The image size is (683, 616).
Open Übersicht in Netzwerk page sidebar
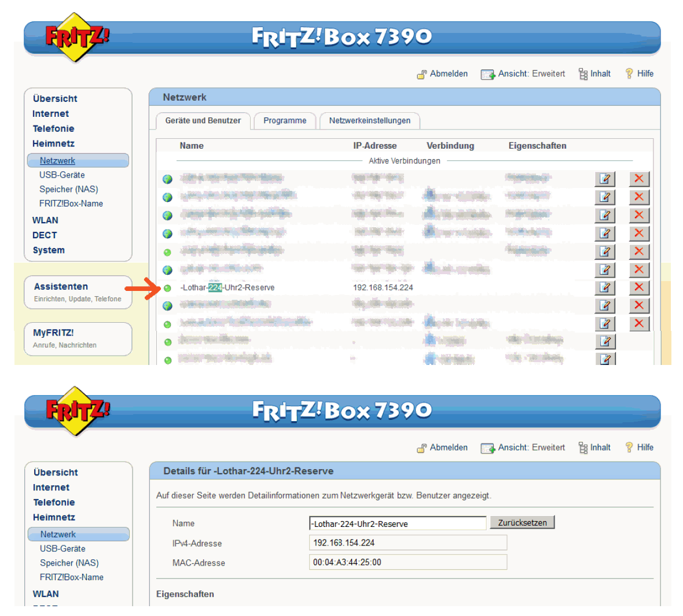55,99
